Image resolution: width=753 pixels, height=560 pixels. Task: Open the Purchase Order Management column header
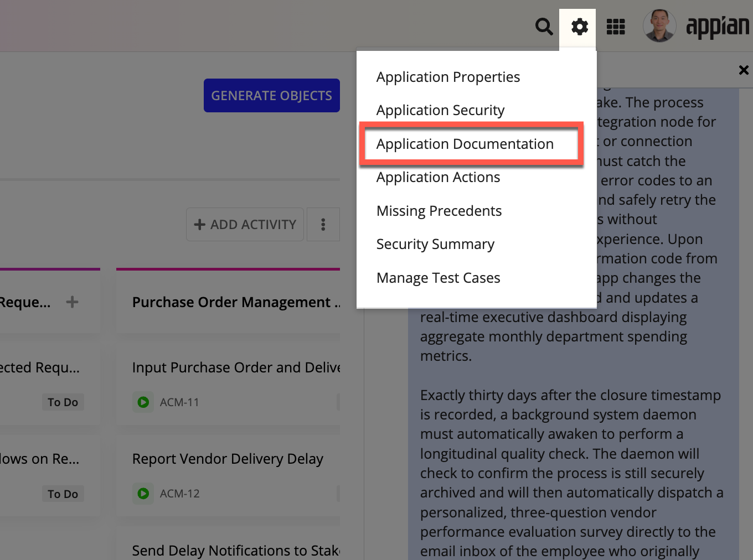(236, 302)
